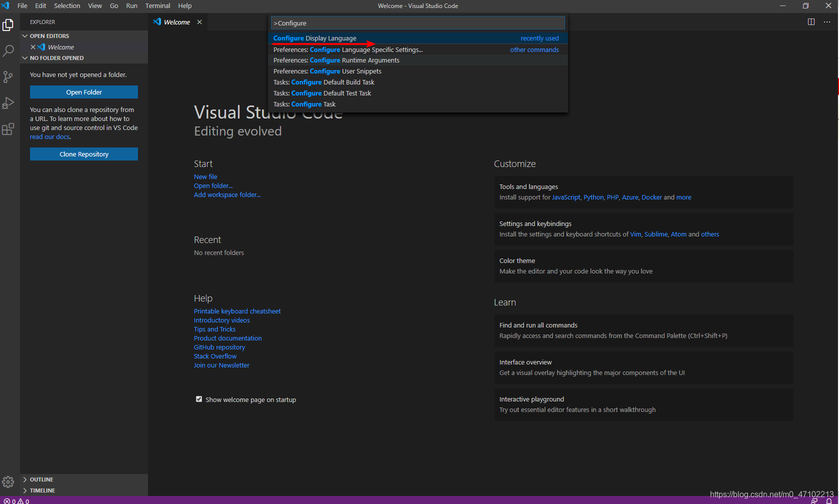839x504 pixels.
Task: Open Printable keyboard cheatsheet link
Action: click(x=237, y=311)
